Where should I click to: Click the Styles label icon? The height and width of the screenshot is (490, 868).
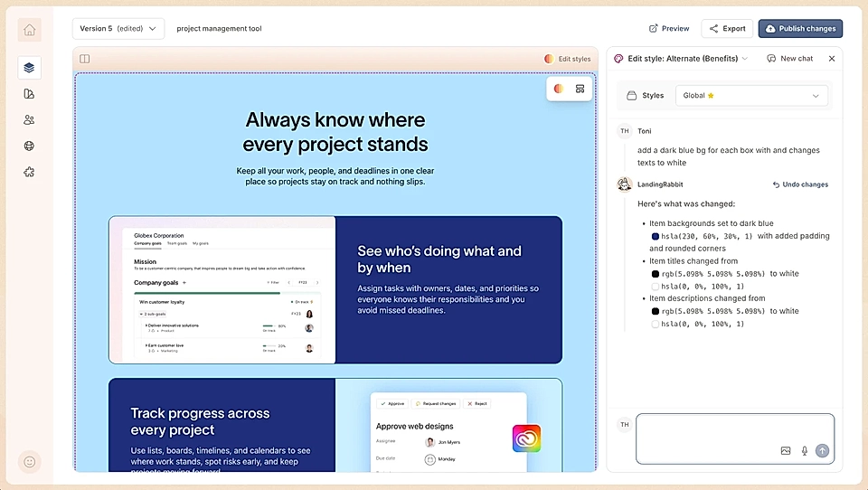pos(632,96)
